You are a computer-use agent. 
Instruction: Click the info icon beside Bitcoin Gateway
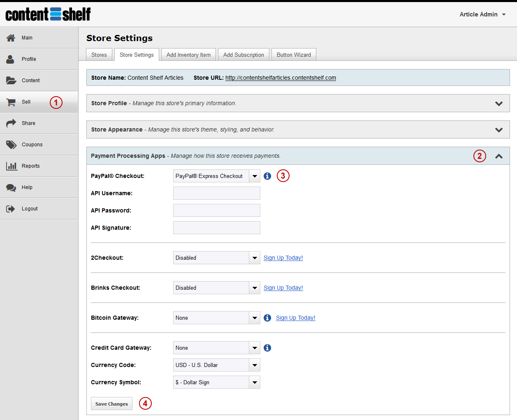pos(267,318)
